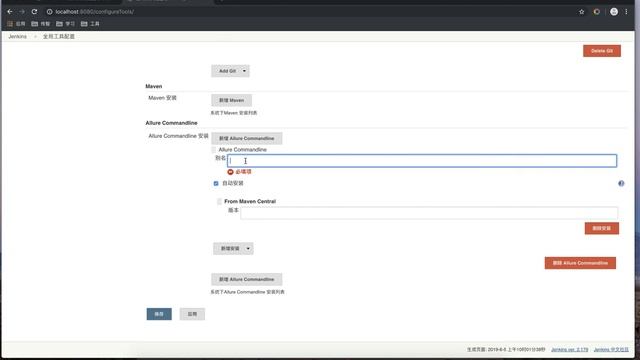Click the red 删除安装 button
This screenshot has height=360, width=640.
click(602, 229)
